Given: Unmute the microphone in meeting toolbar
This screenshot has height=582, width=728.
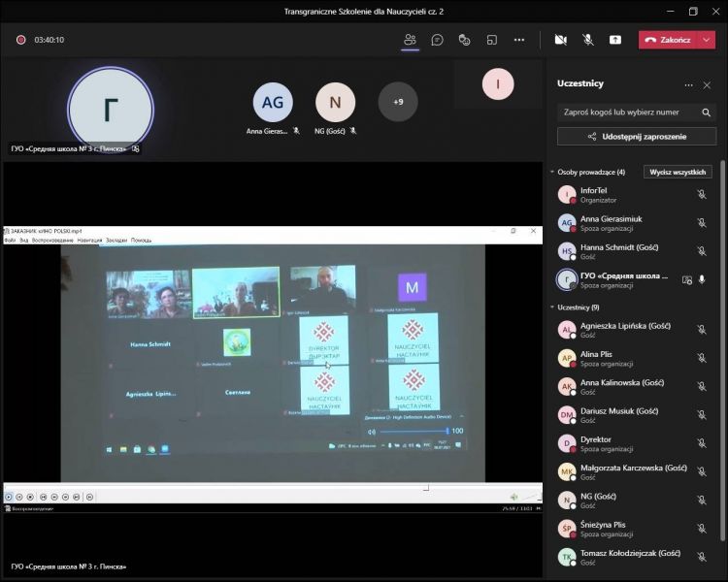Looking at the screenshot, I should (587, 40).
